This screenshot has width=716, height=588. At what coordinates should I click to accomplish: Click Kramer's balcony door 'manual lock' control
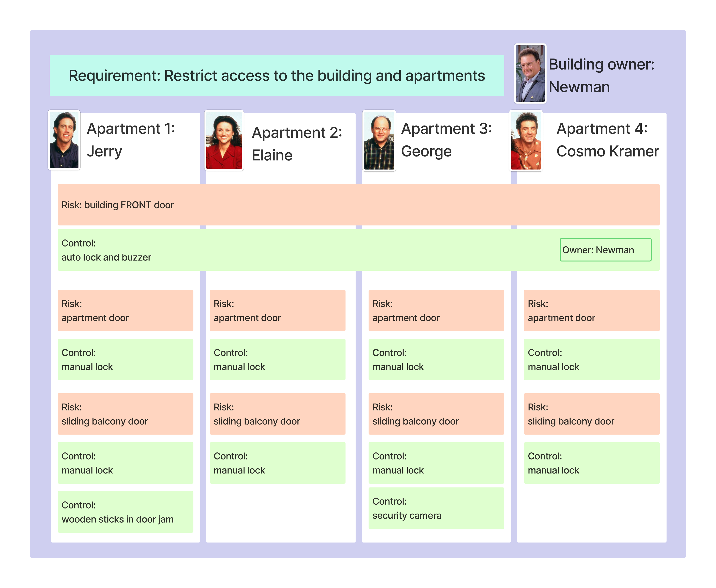click(x=592, y=463)
